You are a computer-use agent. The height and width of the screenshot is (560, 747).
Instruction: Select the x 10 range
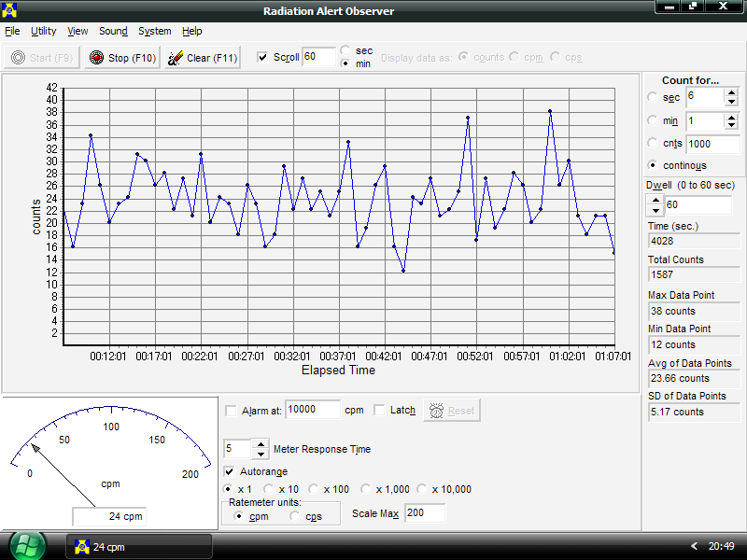pos(269,489)
